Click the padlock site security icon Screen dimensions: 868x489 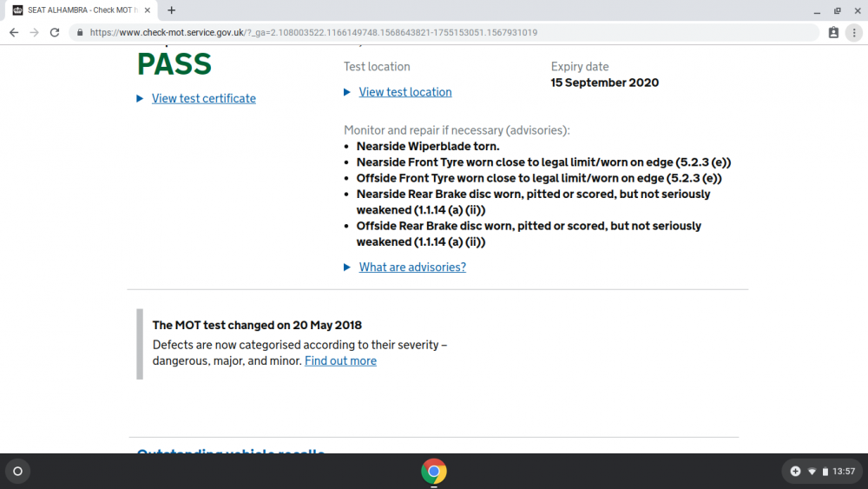pyautogui.click(x=80, y=33)
